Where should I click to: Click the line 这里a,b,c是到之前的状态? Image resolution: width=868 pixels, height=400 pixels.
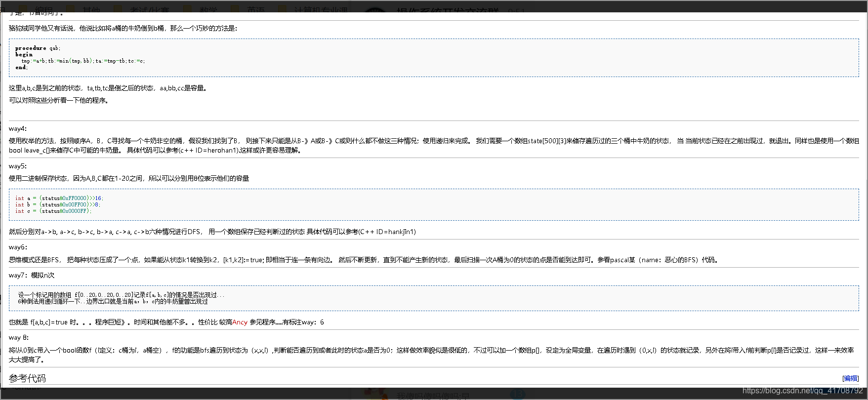point(109,88)
